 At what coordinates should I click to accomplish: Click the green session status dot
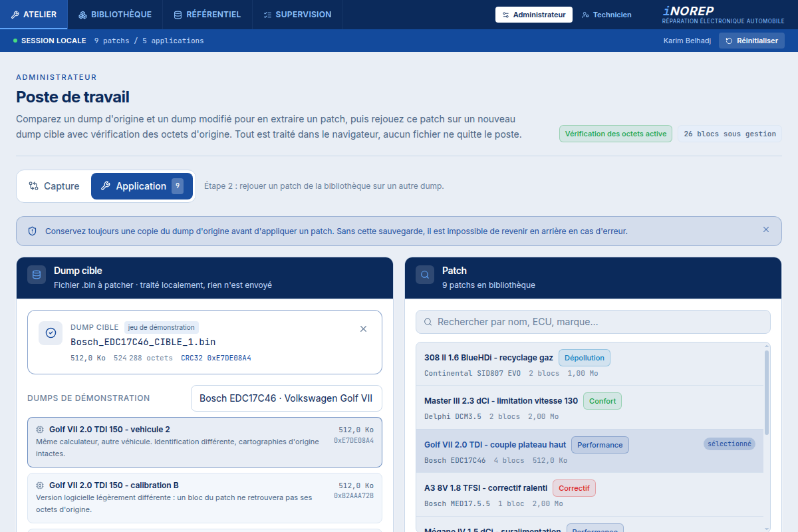pos(15,41)
